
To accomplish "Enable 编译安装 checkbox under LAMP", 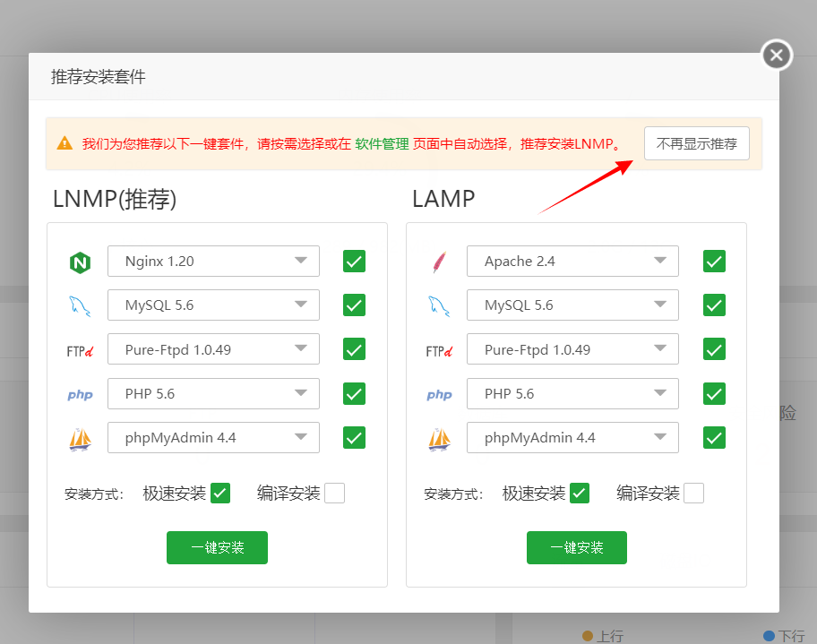I will pos(694,493).
